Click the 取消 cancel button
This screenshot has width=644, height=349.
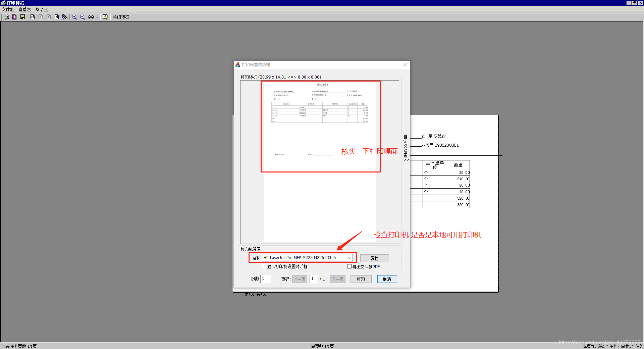[x=387, y=279]
